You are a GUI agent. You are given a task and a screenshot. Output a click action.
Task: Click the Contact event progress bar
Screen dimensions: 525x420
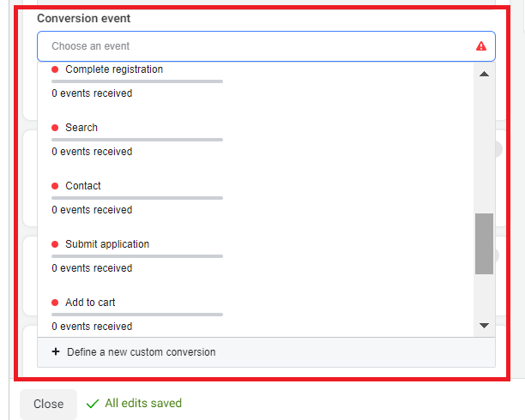137,198
